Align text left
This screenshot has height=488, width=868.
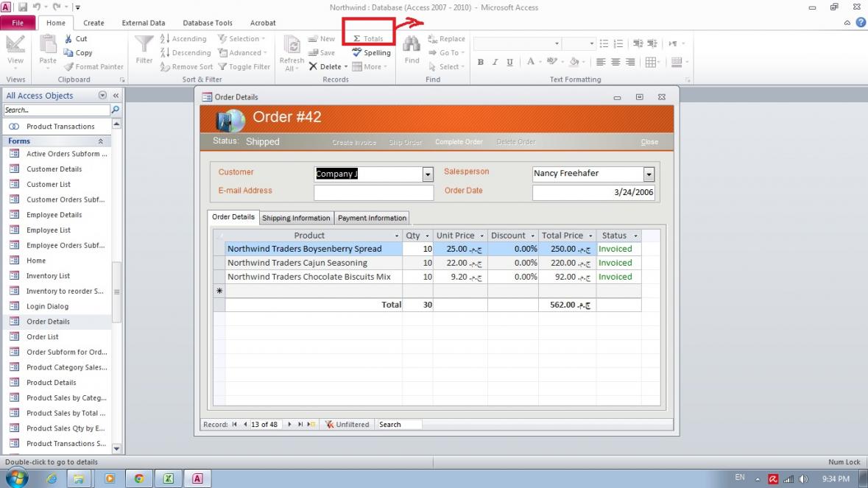pos(601,62)
